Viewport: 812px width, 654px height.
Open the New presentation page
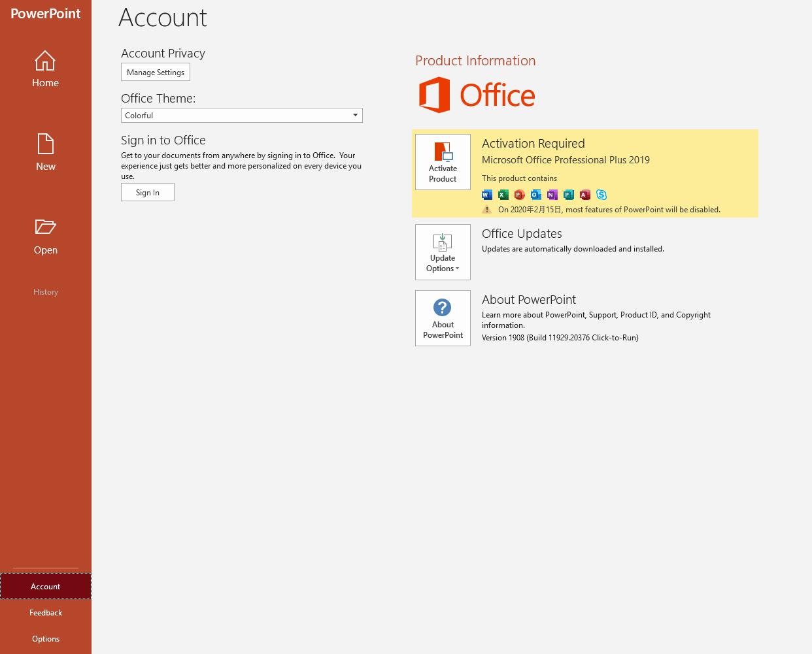coord(45,152)
